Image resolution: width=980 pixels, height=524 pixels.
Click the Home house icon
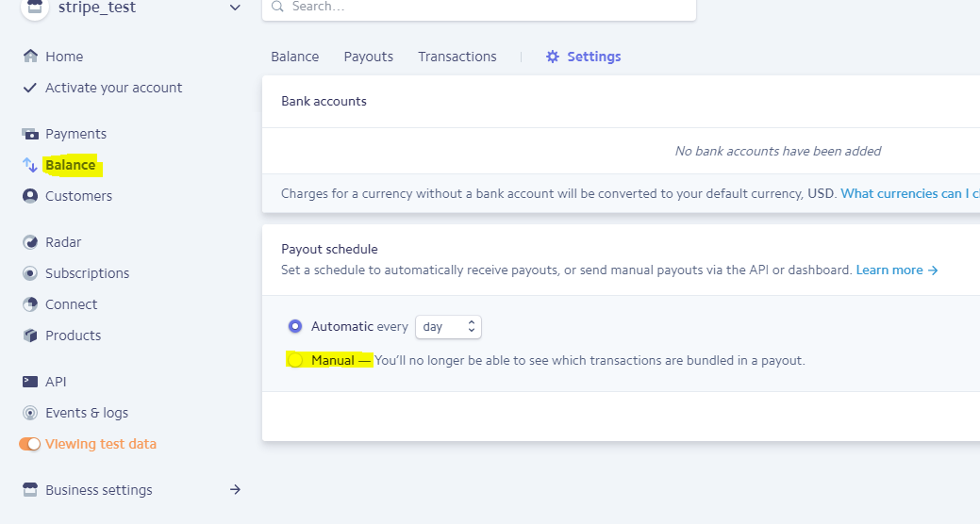[30, 57]
